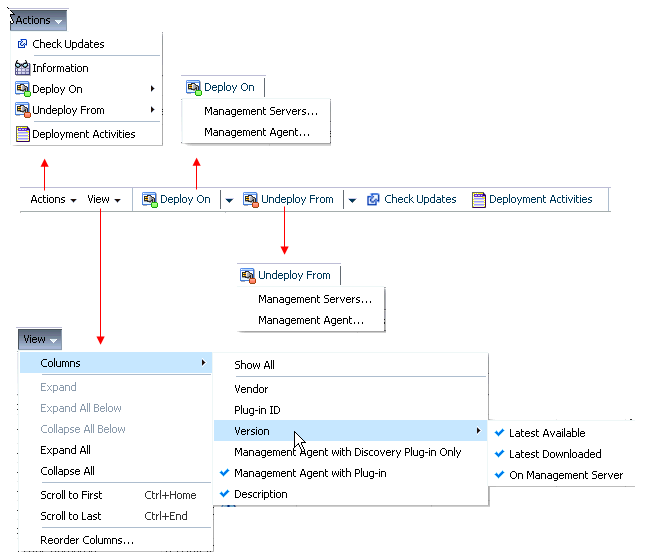
Task: Uncheck the Description column
Action: [x=225, y=494]
